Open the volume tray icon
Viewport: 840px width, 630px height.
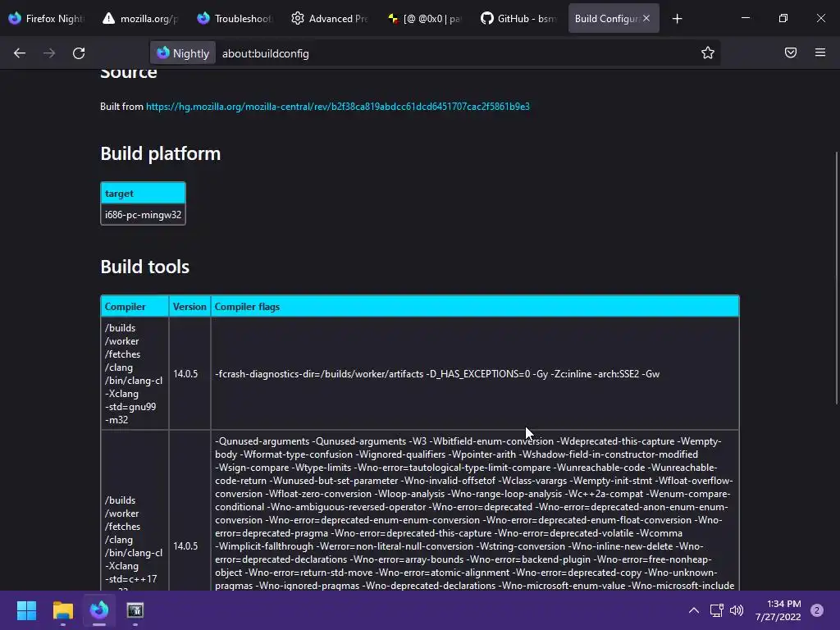[737, 610]
